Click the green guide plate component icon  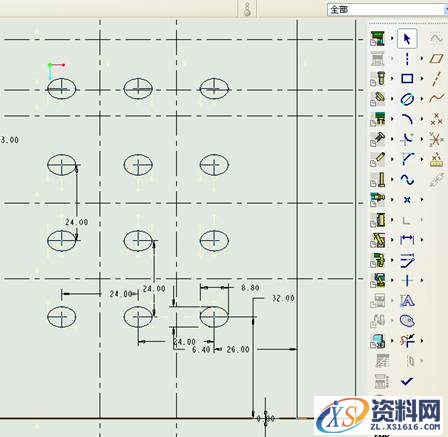pyautogui.click(x=378, y=119)
